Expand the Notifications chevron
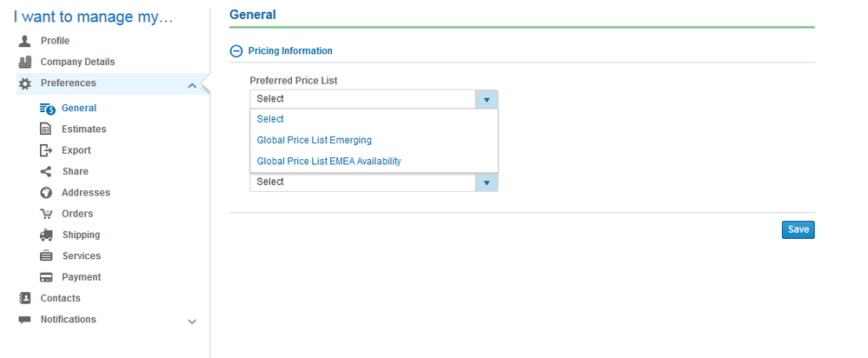This screenshot has height=358, width=868. pyautogui.click(x=192, y=322)
